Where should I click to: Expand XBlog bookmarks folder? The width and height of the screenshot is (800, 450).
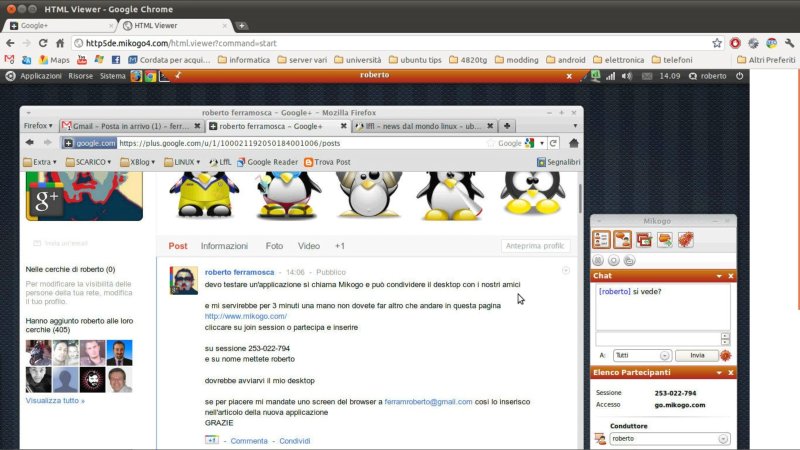137,162
